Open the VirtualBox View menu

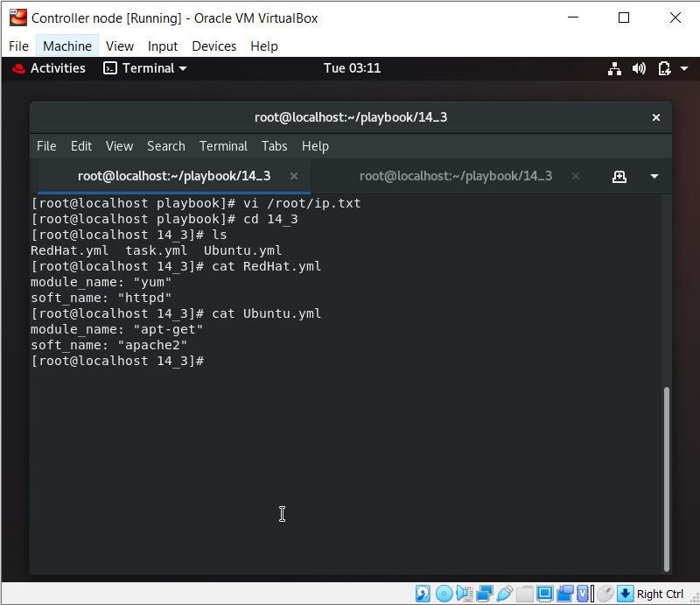click(120, 46)
